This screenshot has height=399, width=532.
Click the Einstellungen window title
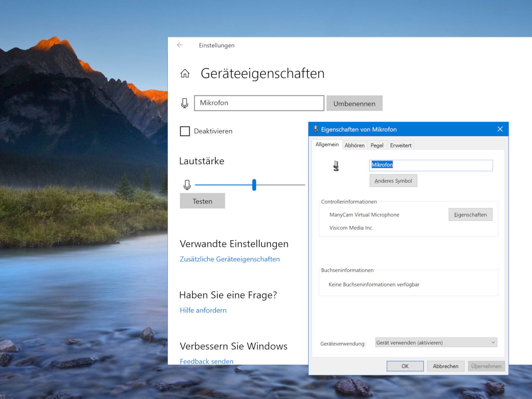point(216,45)
